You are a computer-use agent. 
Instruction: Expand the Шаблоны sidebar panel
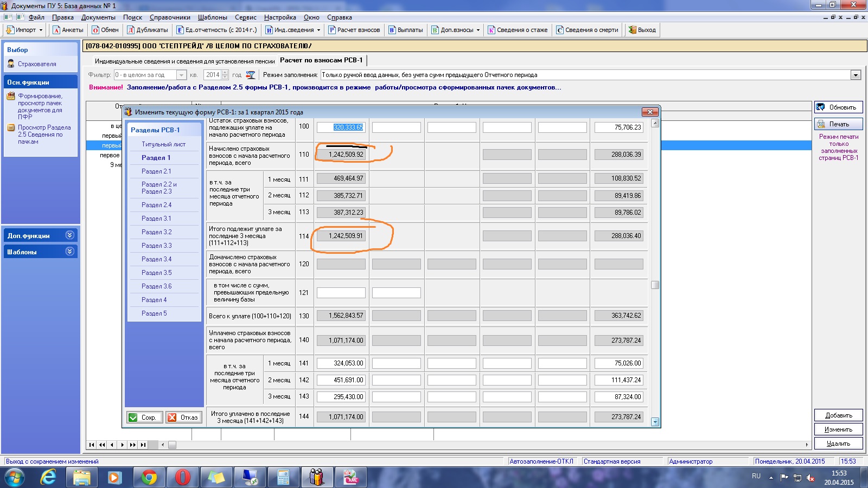click(x=69, y=252)
